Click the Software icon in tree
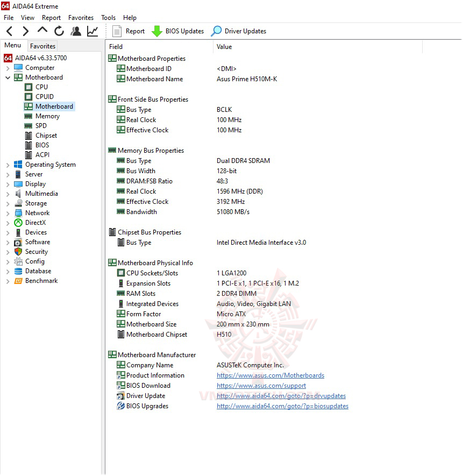The height and width of the screenshot is (476, 463). click(18, 242)
